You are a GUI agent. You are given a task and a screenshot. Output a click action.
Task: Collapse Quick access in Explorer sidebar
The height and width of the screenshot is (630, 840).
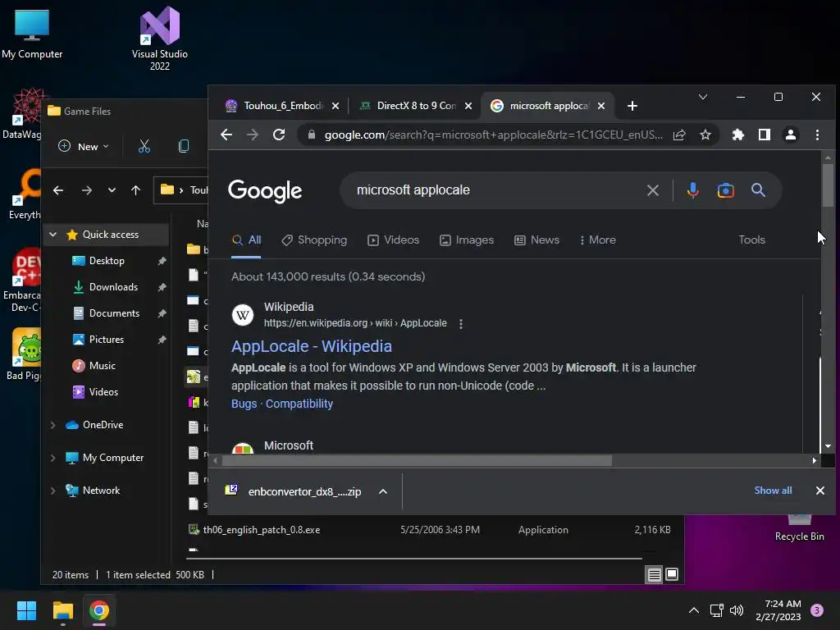tap(53, 235)
